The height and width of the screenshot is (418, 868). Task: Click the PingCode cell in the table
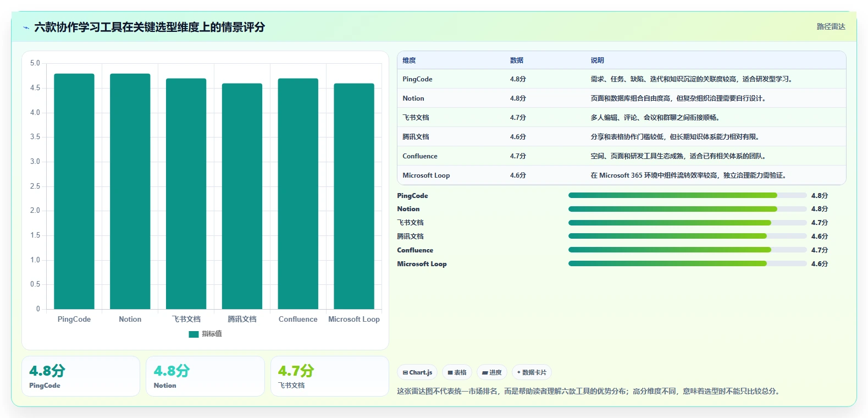(x=417, y=79)
